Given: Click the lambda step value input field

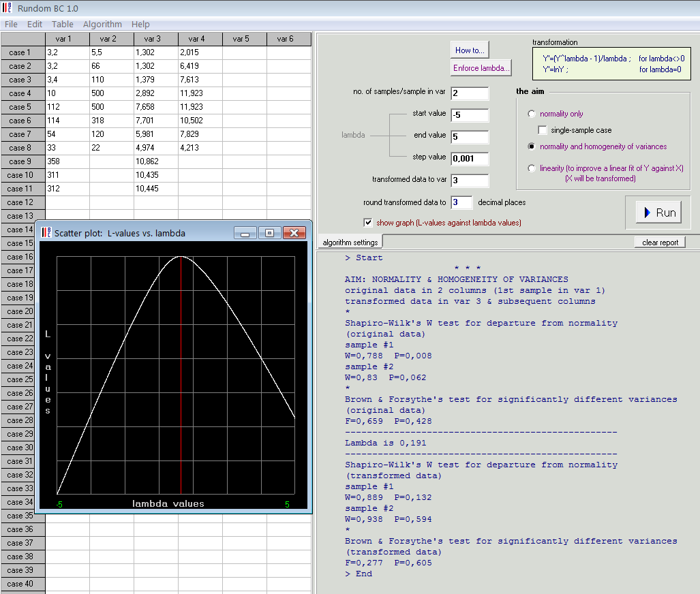Looking at the screenshot, I should [x=470, y=159].
